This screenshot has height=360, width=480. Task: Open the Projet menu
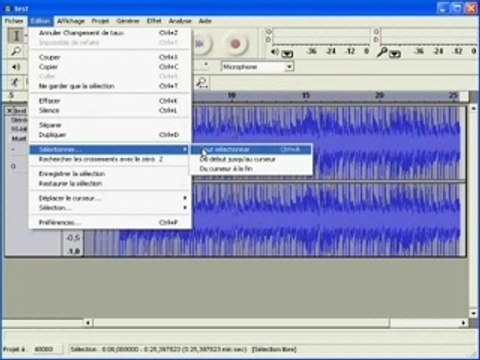[x=100, y=21]
